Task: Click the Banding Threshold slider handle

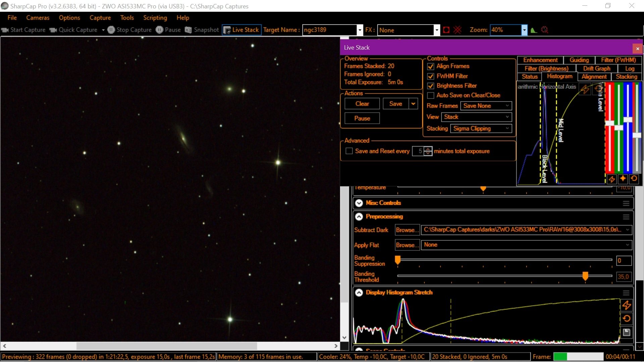Action: click(585, 276)
